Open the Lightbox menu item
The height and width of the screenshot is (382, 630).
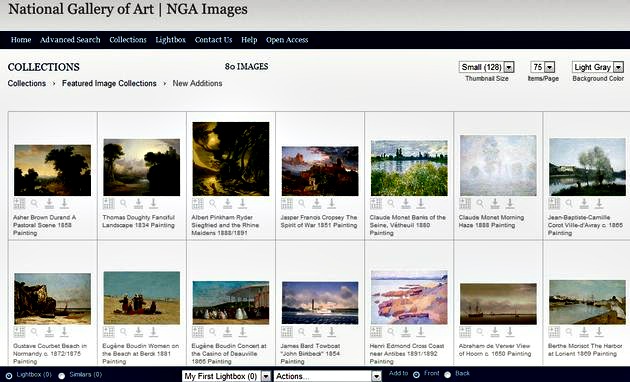point(170,40)
